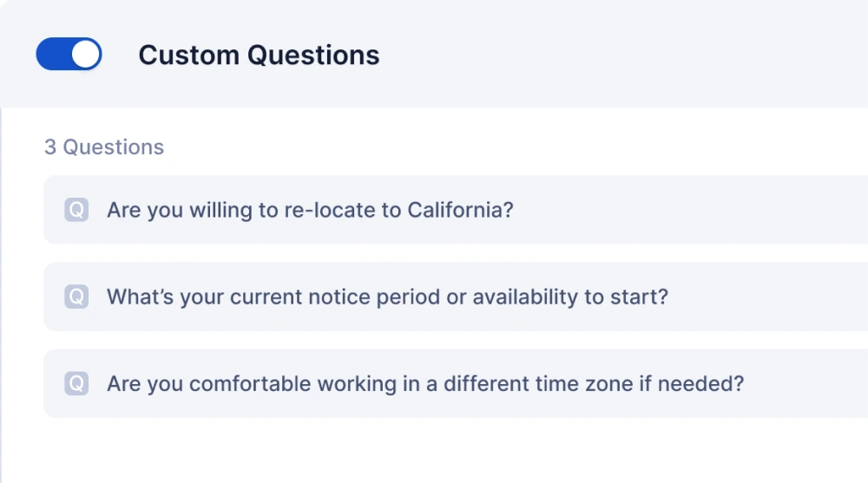The image size is (868, 483).
Task: Click the word "California" in the first question
Action: click(x=460, y=210)
